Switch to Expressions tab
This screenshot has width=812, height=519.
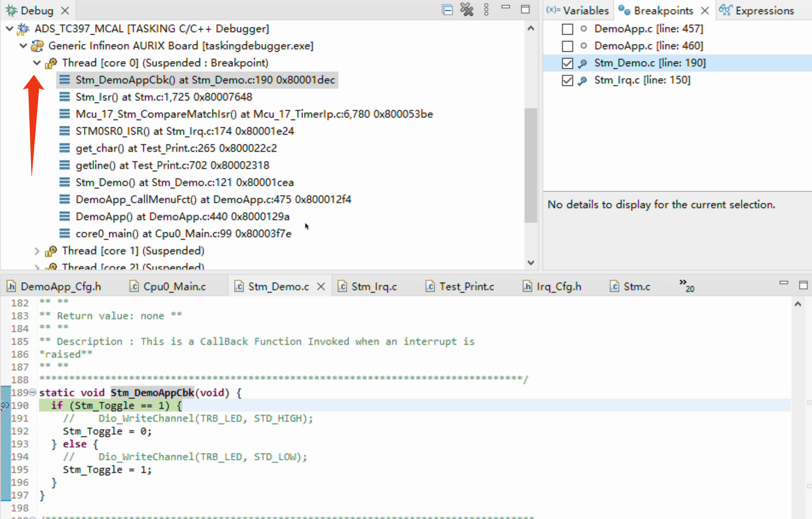[757, 10]
